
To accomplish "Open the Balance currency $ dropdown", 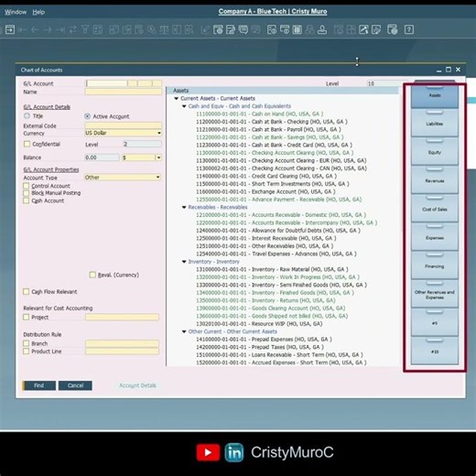I will [x=158, y=157].
